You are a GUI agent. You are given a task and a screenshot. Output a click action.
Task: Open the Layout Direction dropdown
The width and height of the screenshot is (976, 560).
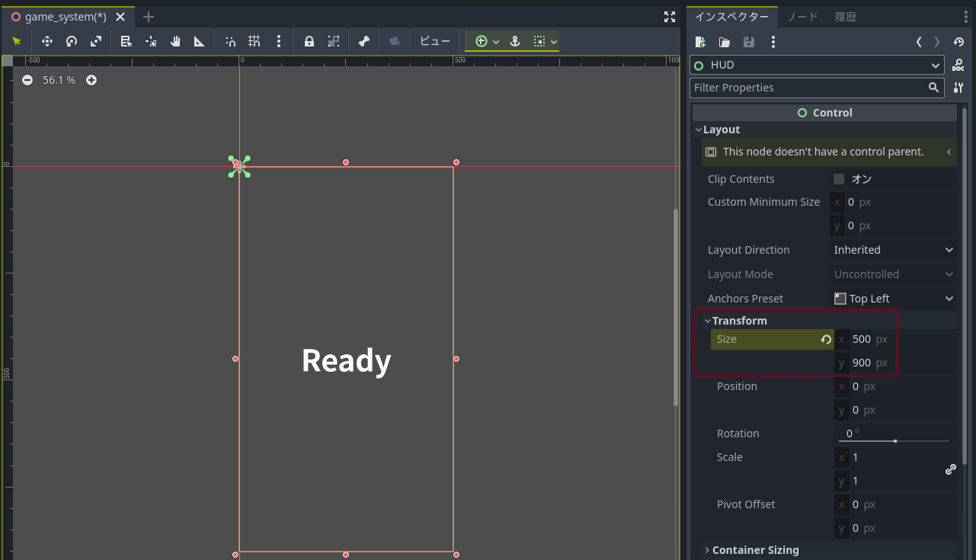[x=893, y=250]
